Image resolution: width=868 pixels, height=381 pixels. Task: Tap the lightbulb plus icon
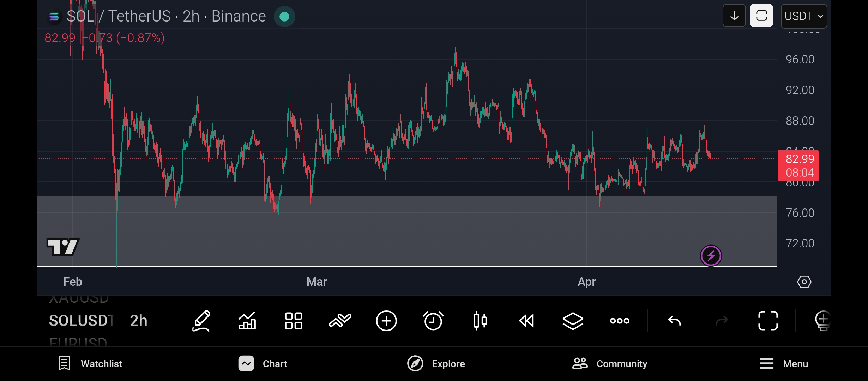pyautogui.click(x=823, y=321)
